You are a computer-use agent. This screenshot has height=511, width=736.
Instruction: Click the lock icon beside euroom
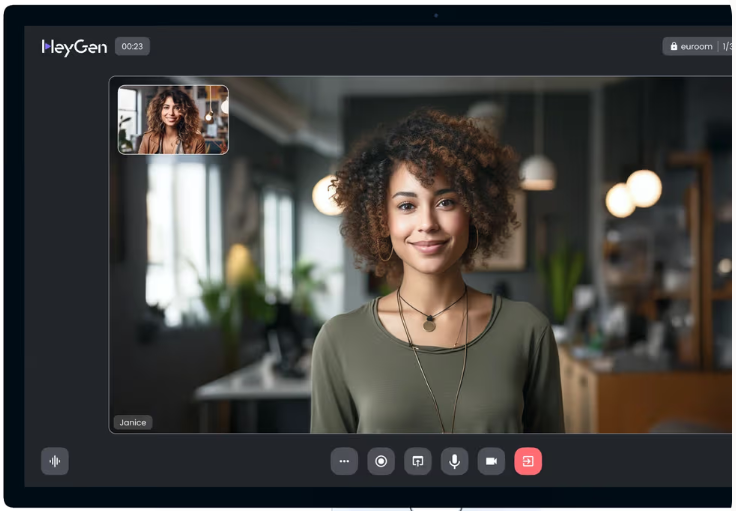[674, 47]
